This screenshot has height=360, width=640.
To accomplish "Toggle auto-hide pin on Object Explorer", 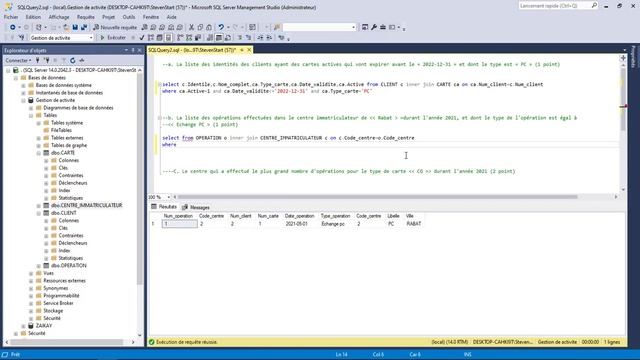I will [x=133, y=50].
